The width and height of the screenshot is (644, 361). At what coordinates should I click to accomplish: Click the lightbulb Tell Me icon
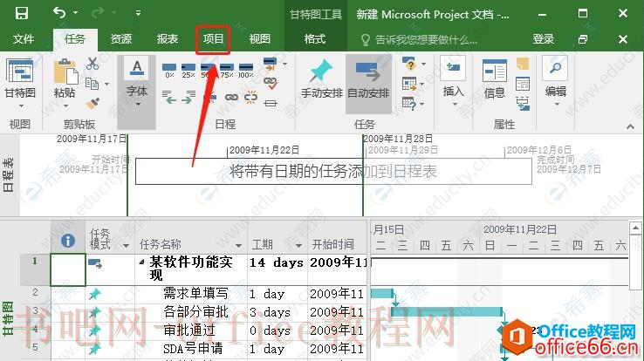[x=365, y=40]
